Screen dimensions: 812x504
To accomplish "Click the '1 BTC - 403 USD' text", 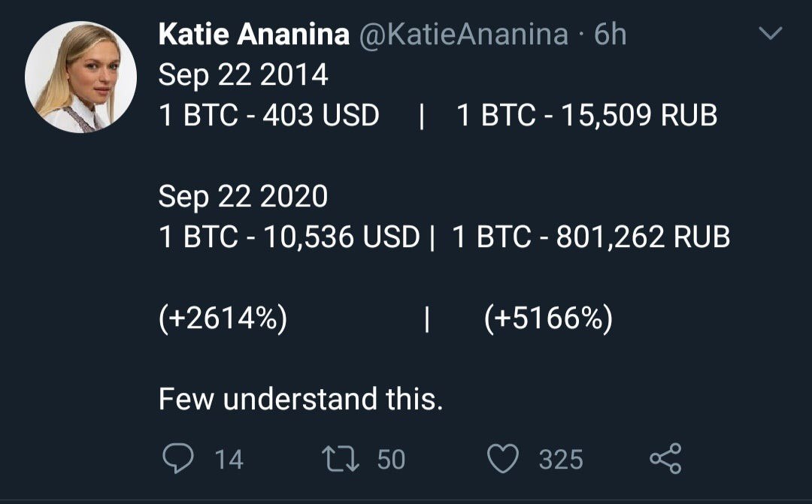I will [268, 116].
